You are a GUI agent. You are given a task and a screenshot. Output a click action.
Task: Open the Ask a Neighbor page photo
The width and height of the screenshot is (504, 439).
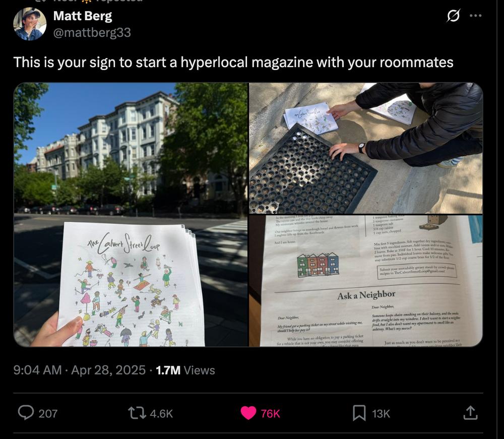(x=366, y=281)
